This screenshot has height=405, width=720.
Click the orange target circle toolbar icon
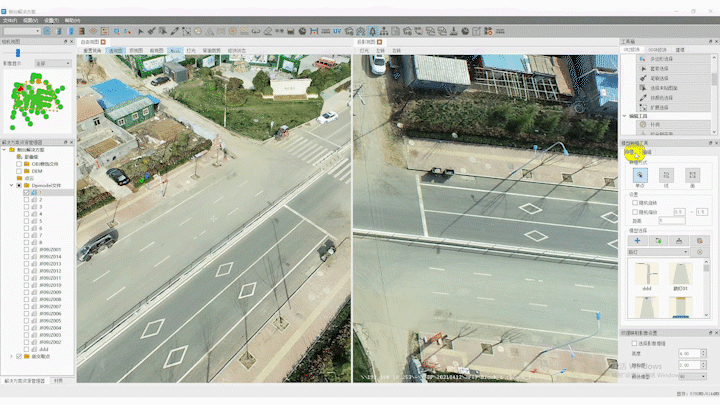[x=232, y=31]
